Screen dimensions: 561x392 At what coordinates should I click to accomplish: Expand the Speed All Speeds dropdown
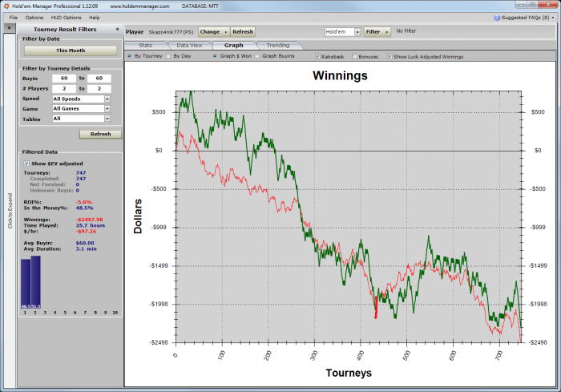coord(107,99)
